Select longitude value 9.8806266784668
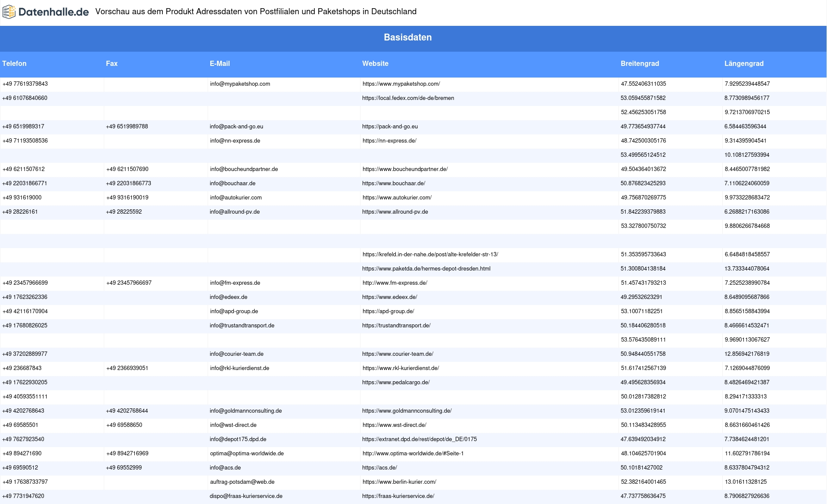The image size is (827, 504). pyautogui.click(x=747, y=226)
